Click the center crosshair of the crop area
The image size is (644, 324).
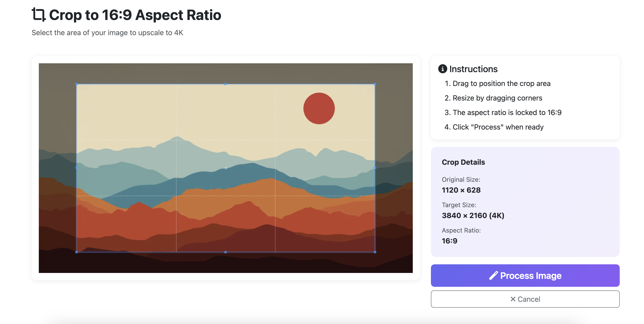pyautogui.click(x=226, y=168)
